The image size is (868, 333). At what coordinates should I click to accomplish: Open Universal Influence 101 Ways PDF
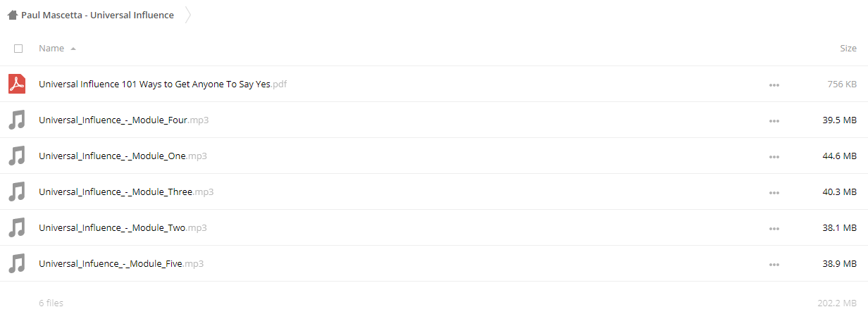coord(163,84)
